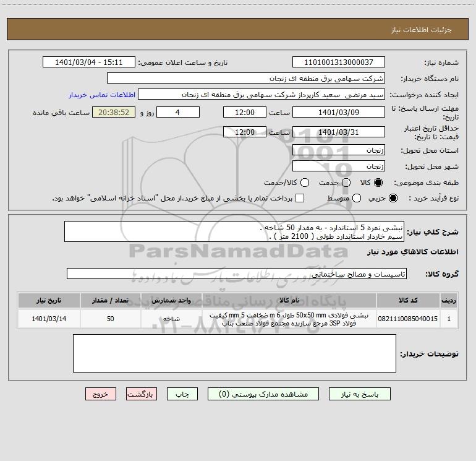
Task: Select the کالا radio button
Action: pos(378,183)
